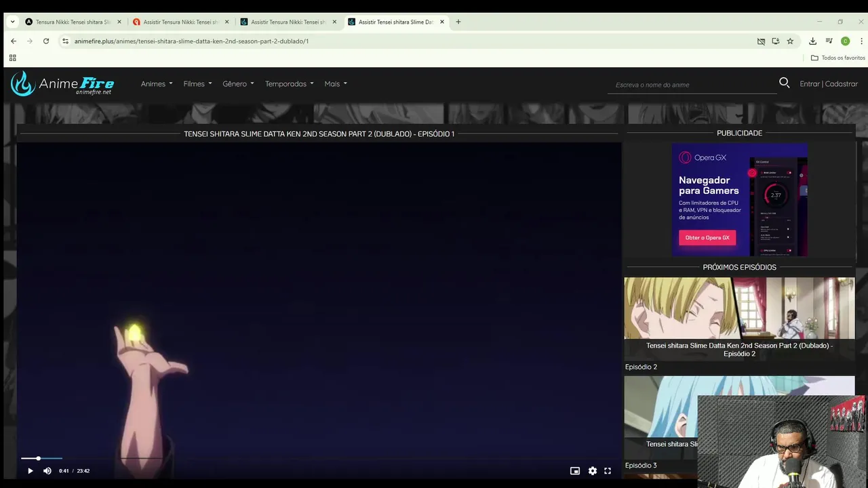Screen dimensions: 868x488
Task: Open the Chrome three-dot menu
Action: [860, 41]
